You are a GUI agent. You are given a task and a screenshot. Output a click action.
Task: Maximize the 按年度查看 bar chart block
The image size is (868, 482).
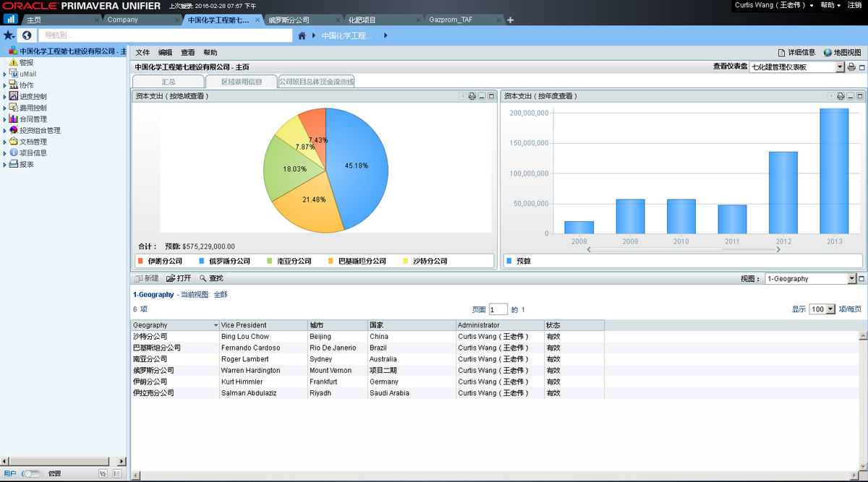(860, 96)
